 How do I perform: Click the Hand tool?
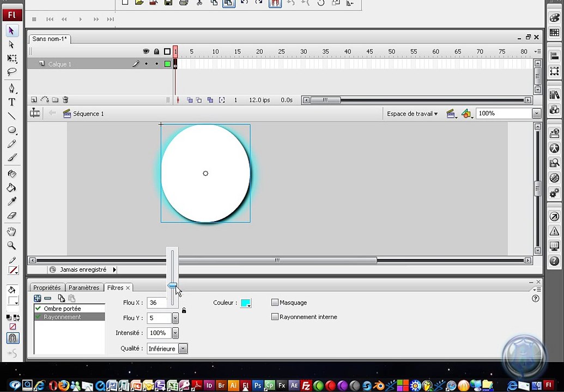[11, 232]
